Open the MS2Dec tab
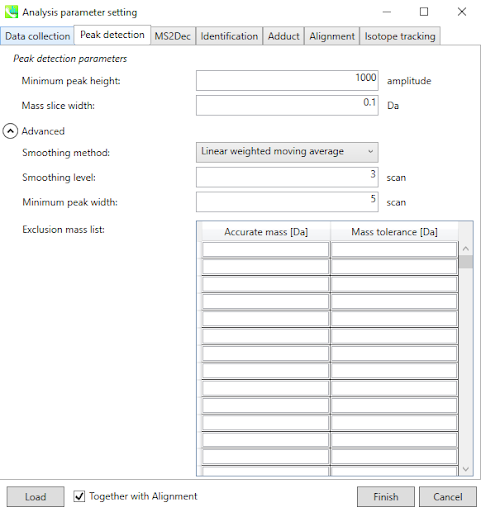Image resolution: width=491 pixels, height=521 pixels. (173, 36)
